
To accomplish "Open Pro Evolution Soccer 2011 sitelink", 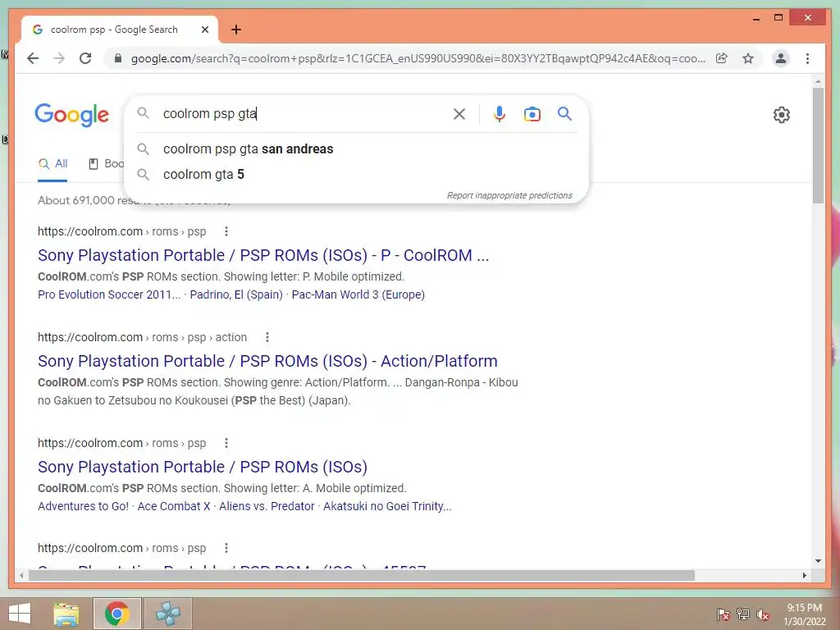I will (109, 294).
